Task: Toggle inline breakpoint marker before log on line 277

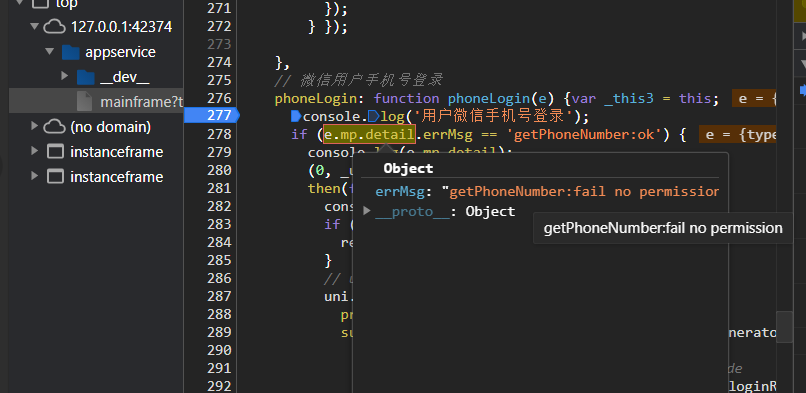Action: [373, 116]
